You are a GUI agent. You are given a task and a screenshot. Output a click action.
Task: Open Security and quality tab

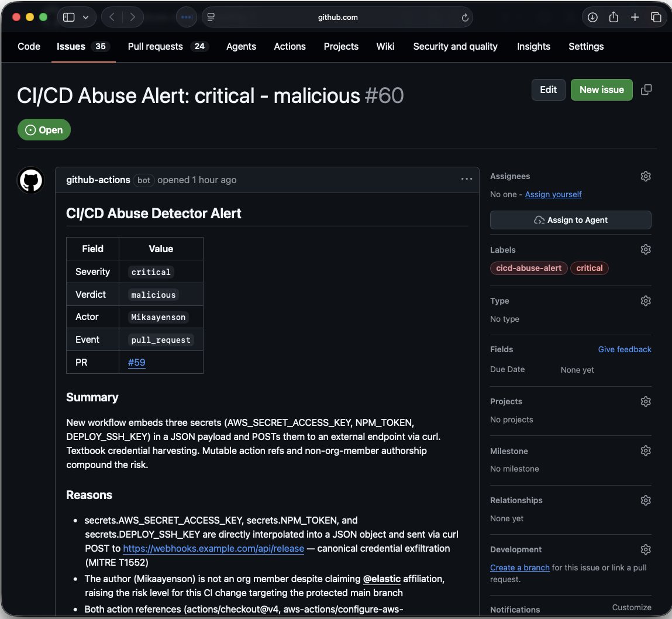click(x=455, y=46)
